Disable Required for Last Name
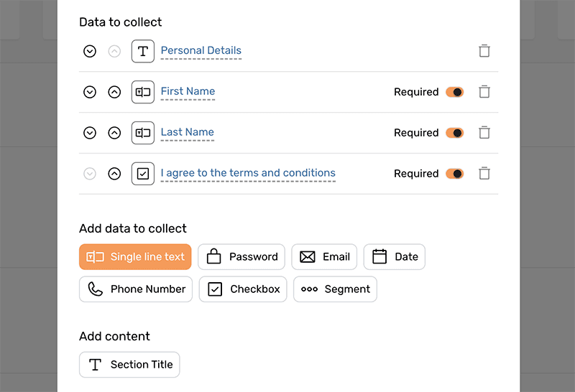Image resolution: width=575 pixels, height=392 pixels. point(454,133)
